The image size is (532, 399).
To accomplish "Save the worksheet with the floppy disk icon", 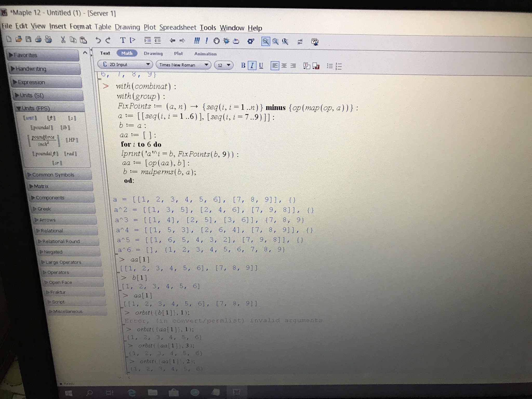I will [x=29, y=39].
